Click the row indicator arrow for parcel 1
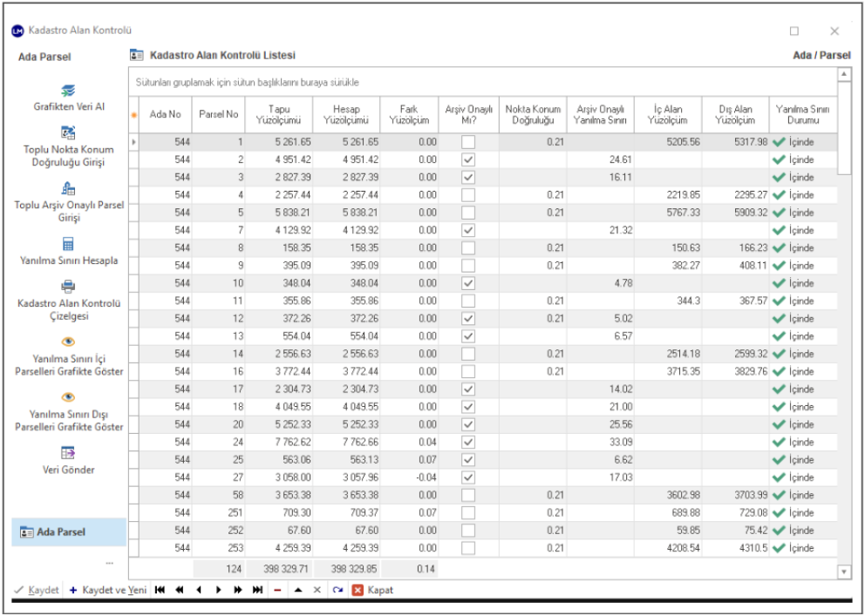This screenshot has height=616, width=865. coord(133,142)
